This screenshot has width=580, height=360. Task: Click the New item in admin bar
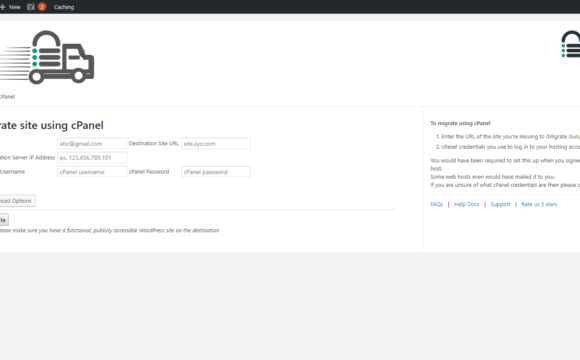10,7
